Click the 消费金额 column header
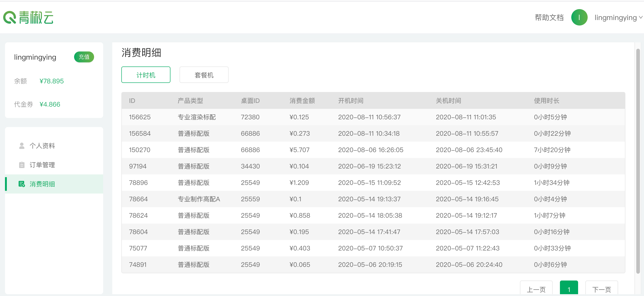 tap(302, 101)
